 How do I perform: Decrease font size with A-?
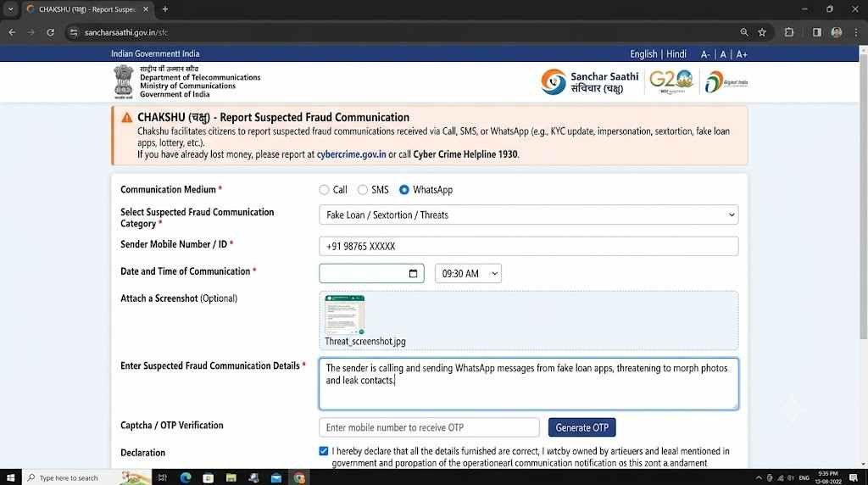coord(704,54)
